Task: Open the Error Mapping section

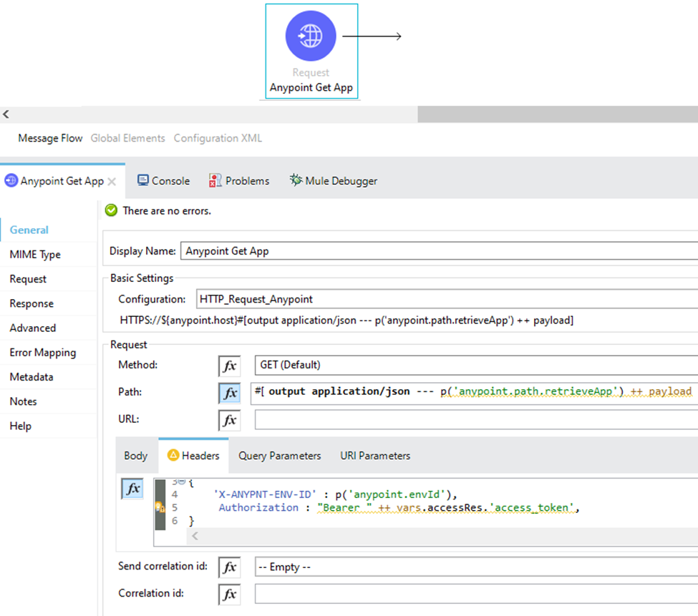Action: pos(48,352)
